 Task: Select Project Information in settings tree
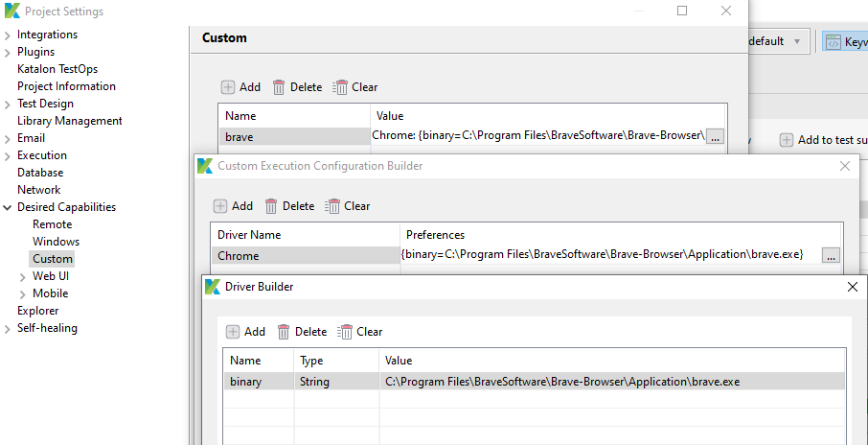(66, 86)
